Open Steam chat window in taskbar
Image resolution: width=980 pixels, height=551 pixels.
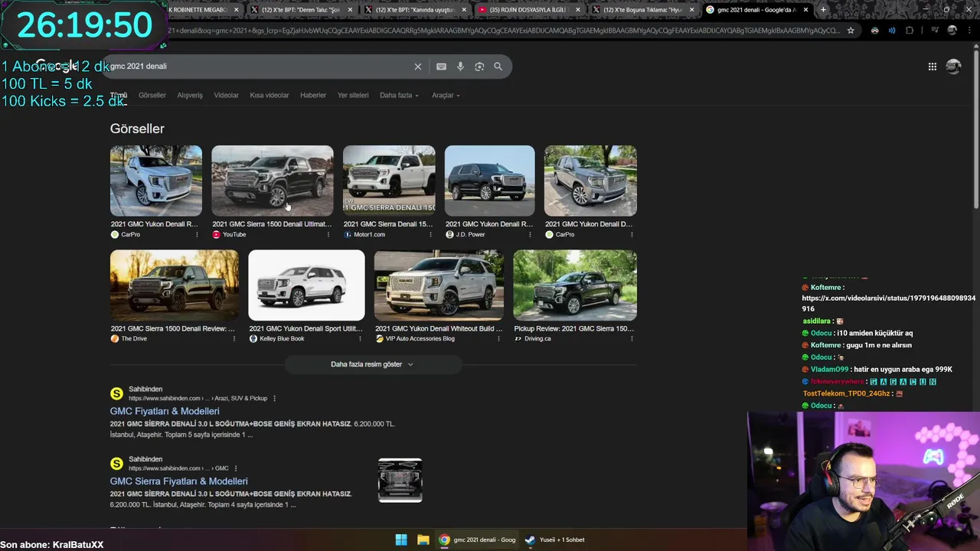(555, 540)
